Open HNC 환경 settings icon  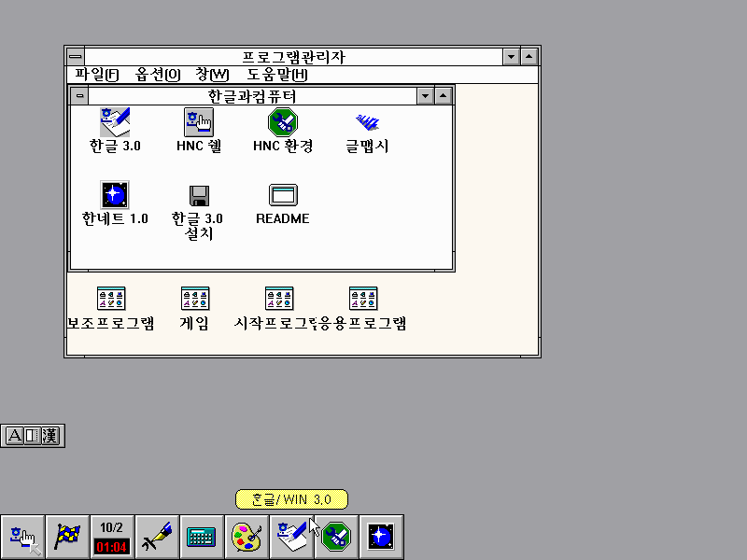[x=283, y=122]
